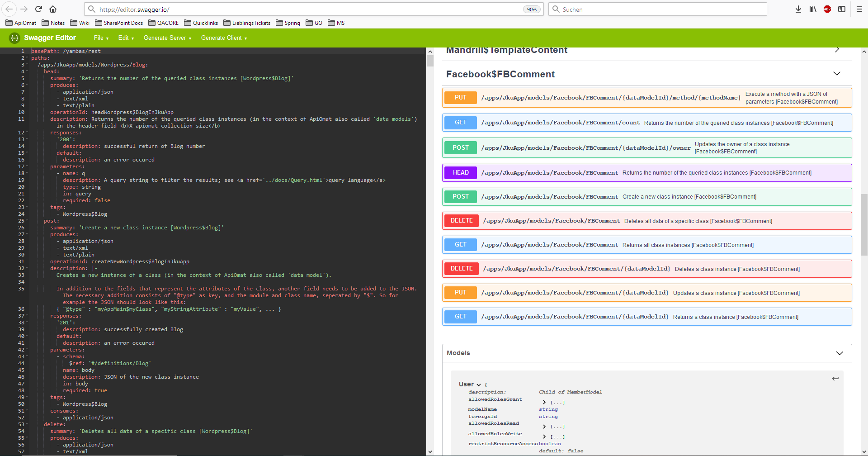Screen dimensions: 868x456
Task: Click the browser forward arrow
Action: click(24, 9)
